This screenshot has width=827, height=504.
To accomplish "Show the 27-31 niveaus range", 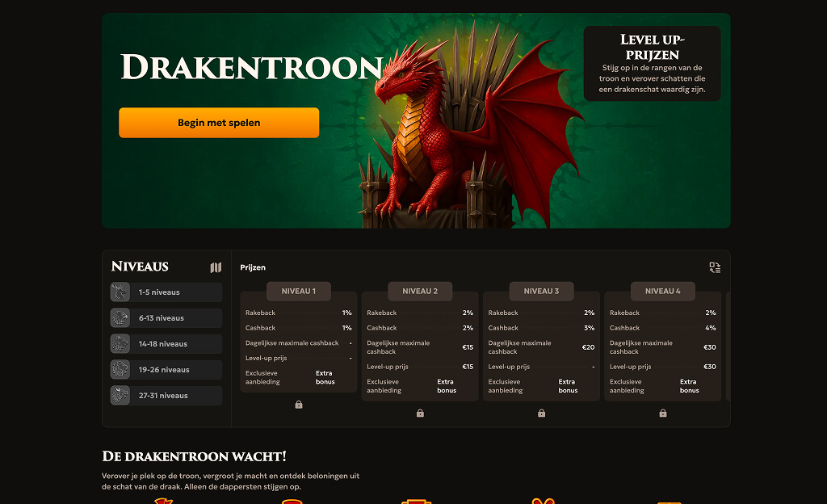I will tap(166, 396).
